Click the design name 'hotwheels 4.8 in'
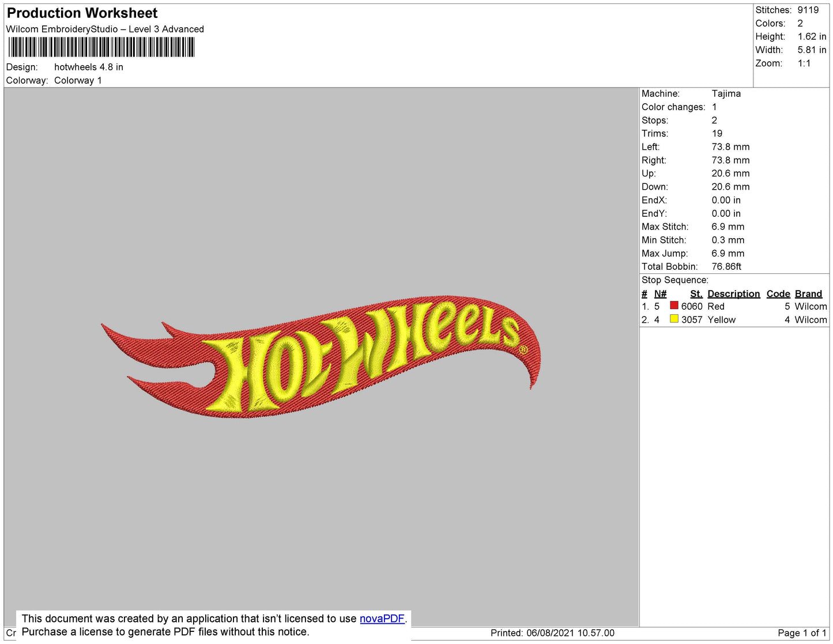The width and height of the screenshot is (833, 644). click(x=89, y=67)
